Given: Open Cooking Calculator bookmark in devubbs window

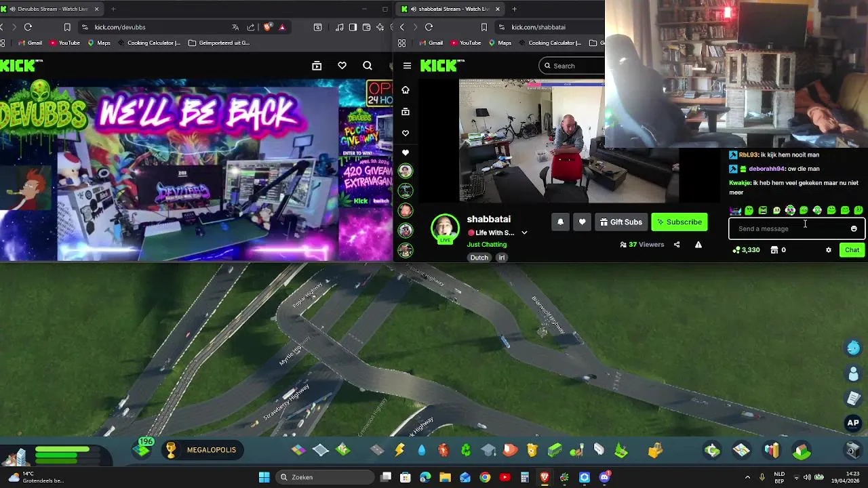Looking at the screenshot, I should tap(149, 43).
